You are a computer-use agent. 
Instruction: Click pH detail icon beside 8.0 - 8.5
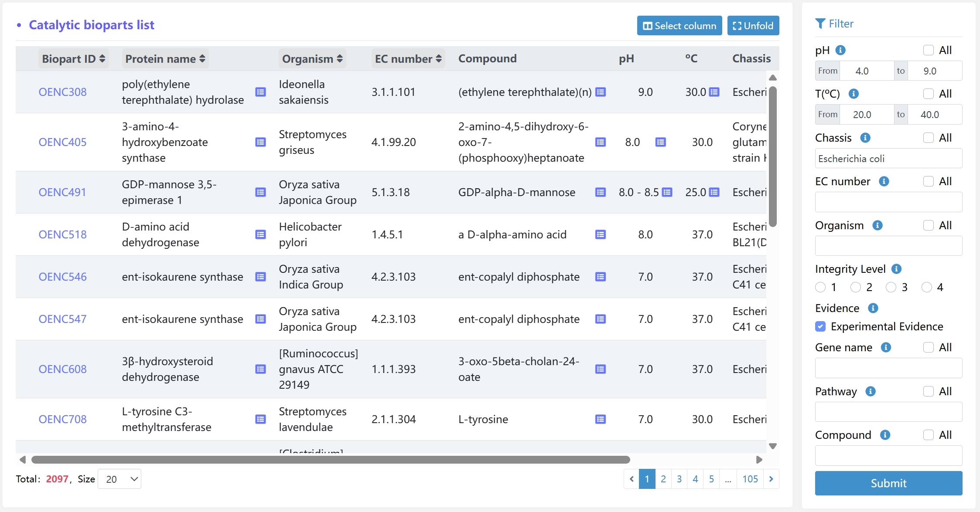tap(667, 192)
